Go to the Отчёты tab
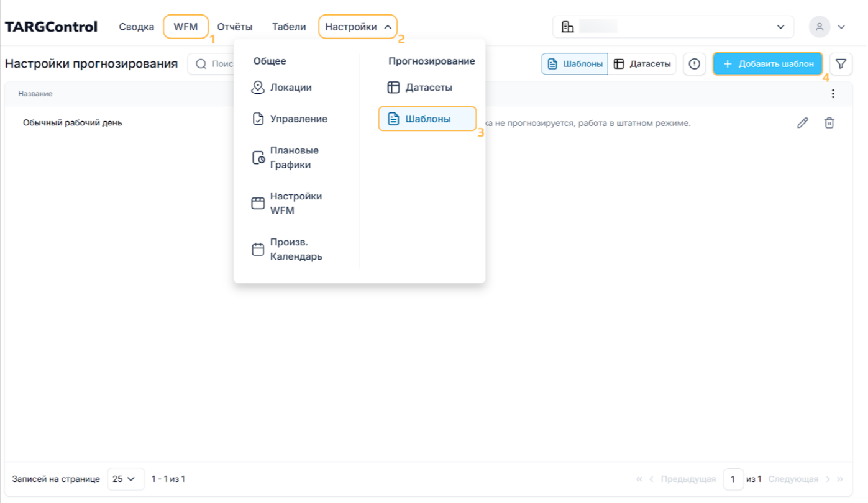Image resolution: width=868 pixels, height=503 pixels. 234,27
